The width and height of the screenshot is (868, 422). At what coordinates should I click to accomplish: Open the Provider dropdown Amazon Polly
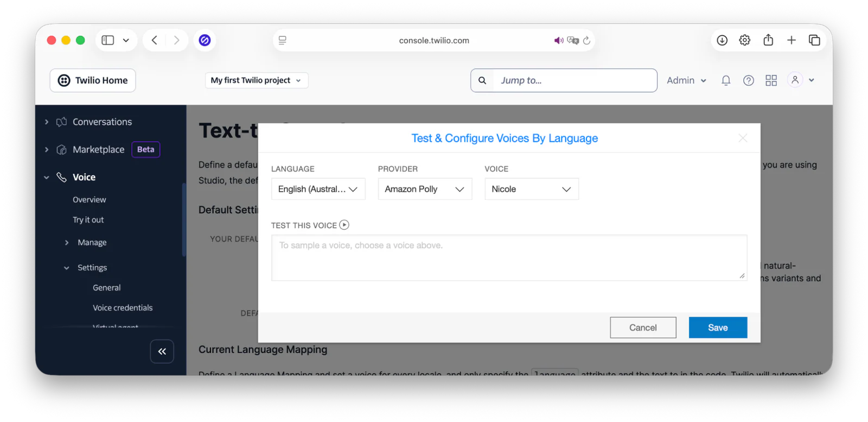(425, 189)
